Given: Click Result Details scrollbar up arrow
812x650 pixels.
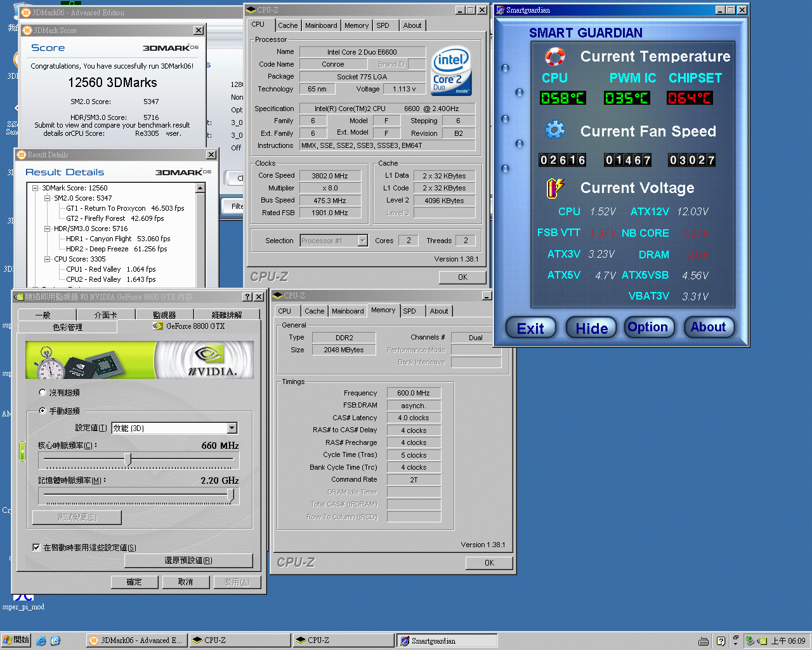Looking at the screenshot, I should (x=200, y=188).
